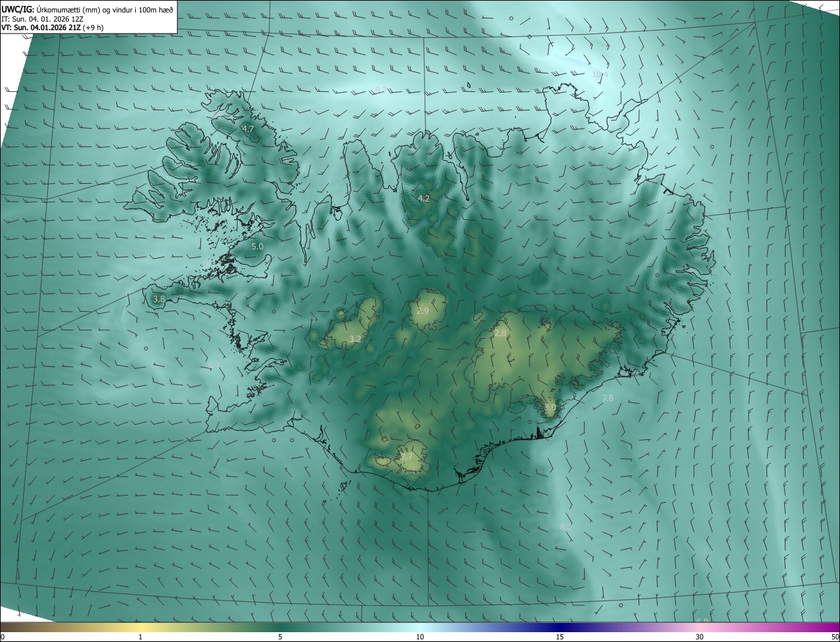Click the 5 tick on the color scale
This screenshot has height=642, width=840.
tap(280, 637)
